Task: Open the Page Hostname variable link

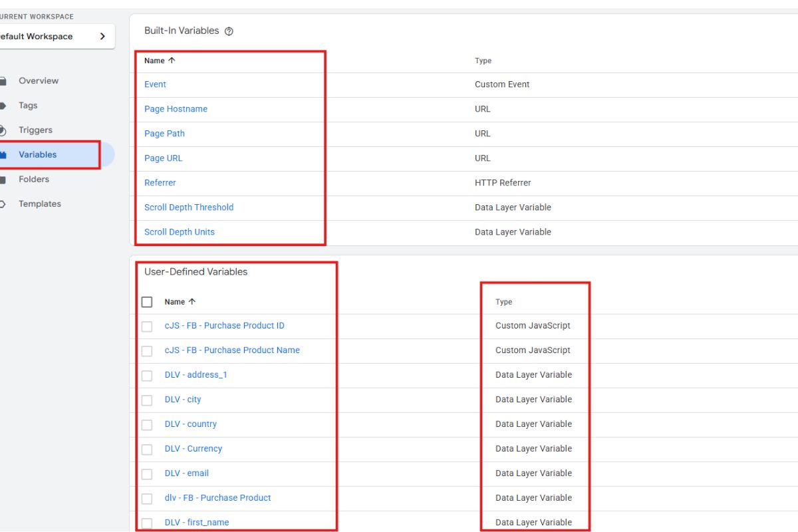Action: click(176, 109)
